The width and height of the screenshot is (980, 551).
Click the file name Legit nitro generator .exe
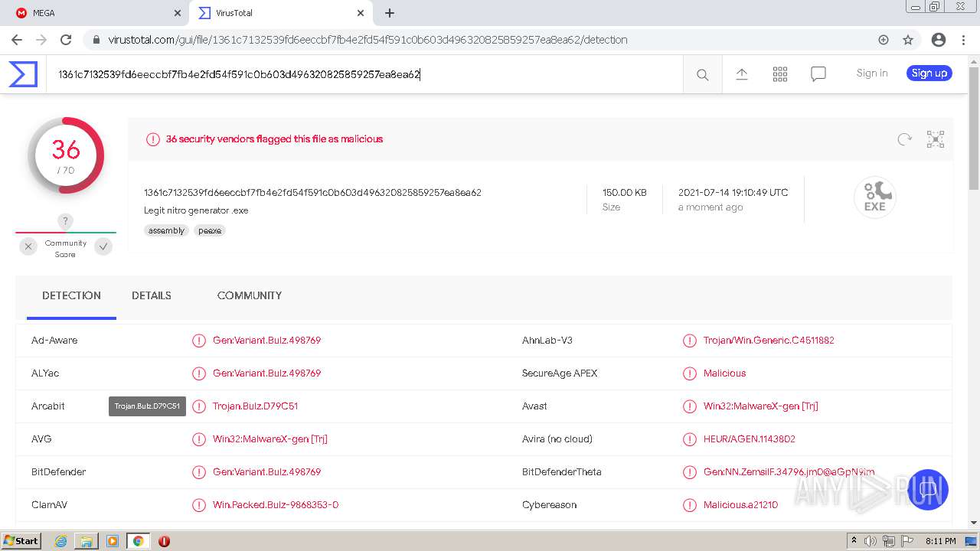tap(196, 210)
